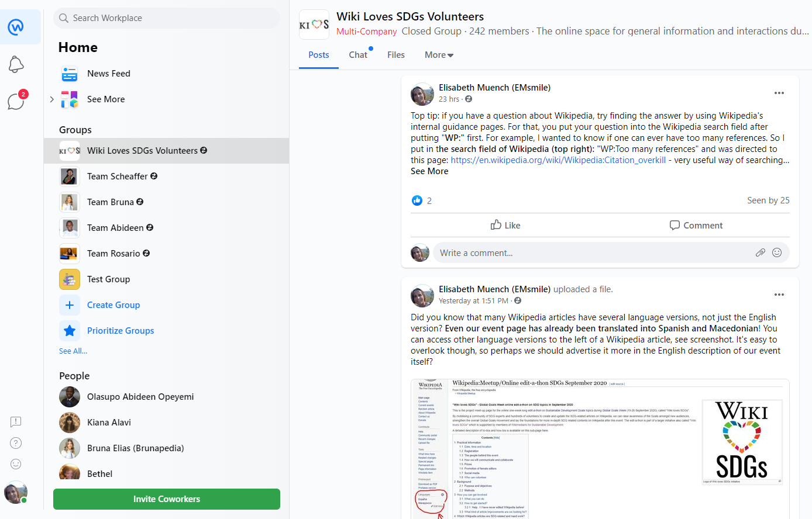The height and width of the screenshot is (519, 812).
Task: Click the Invite Coworkers button
Action: pyautogui.click(x=167, y=499)
